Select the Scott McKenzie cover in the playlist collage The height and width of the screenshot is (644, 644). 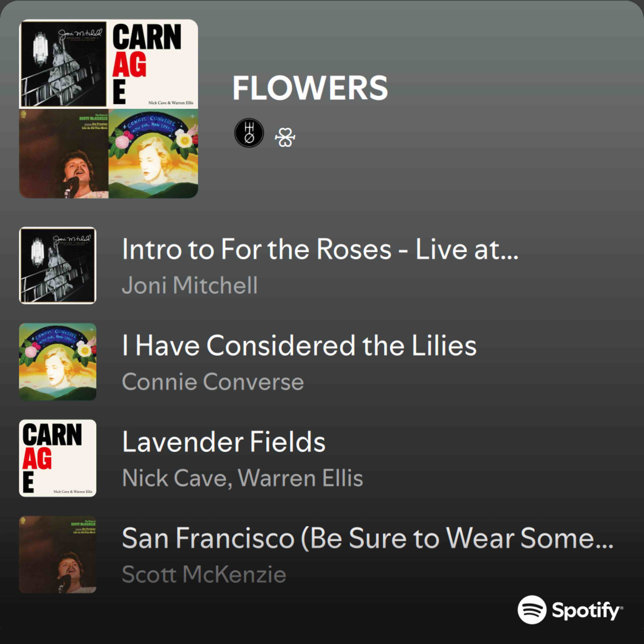(x=64, y=154)
